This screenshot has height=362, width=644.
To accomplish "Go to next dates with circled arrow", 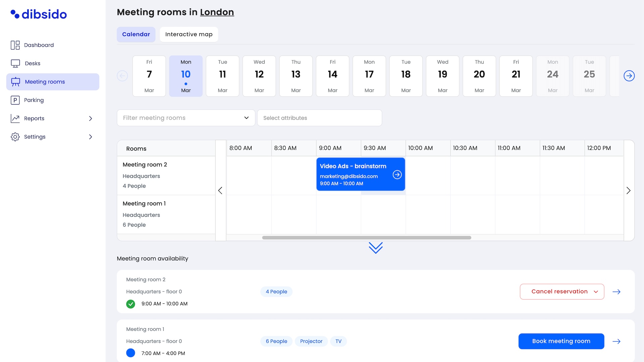I will [629, 76].
